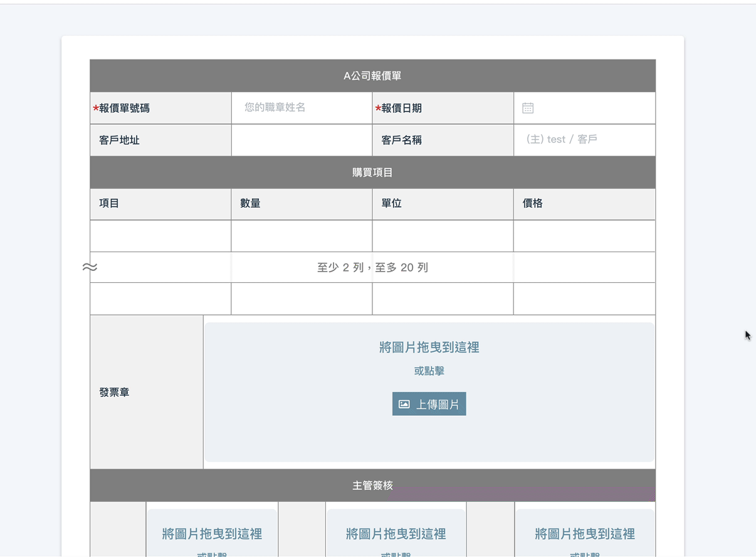Viewport: 756px width, 557px height.
Task: Click first-row cell under 數量 column
Action: (x=302, y=236)
